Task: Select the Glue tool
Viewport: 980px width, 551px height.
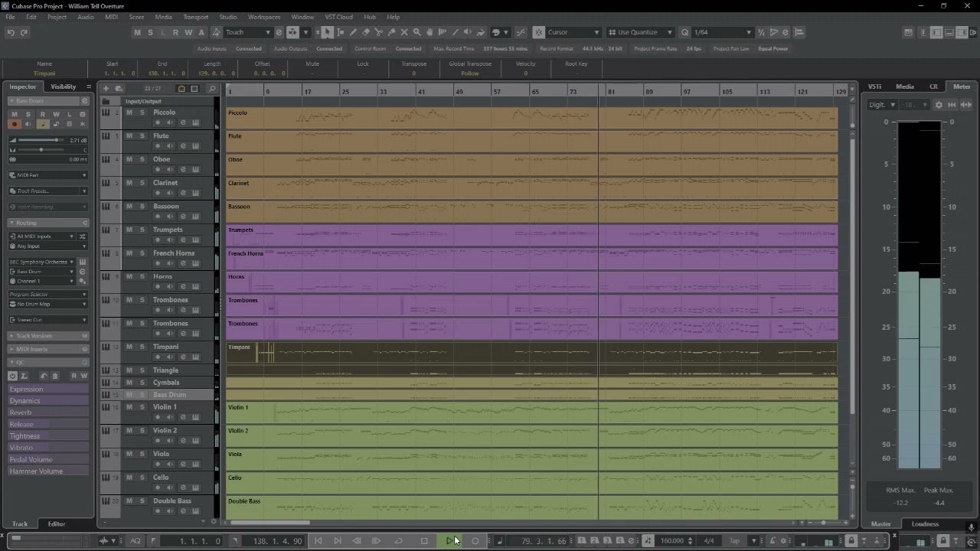Action: click(391, 32)
